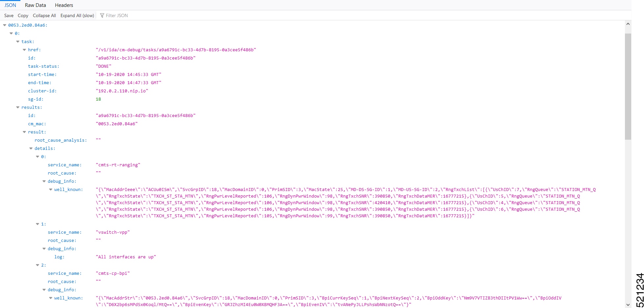Screen dimensions: 644x308
Task: Collapse the href node
Action: pyautogui.click(x=24, y=50)
